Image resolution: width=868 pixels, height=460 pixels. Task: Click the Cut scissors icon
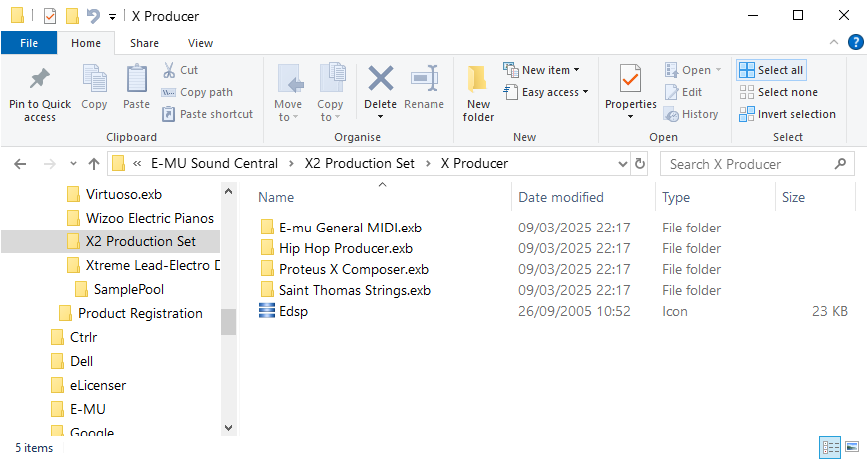tap(169, 70)
